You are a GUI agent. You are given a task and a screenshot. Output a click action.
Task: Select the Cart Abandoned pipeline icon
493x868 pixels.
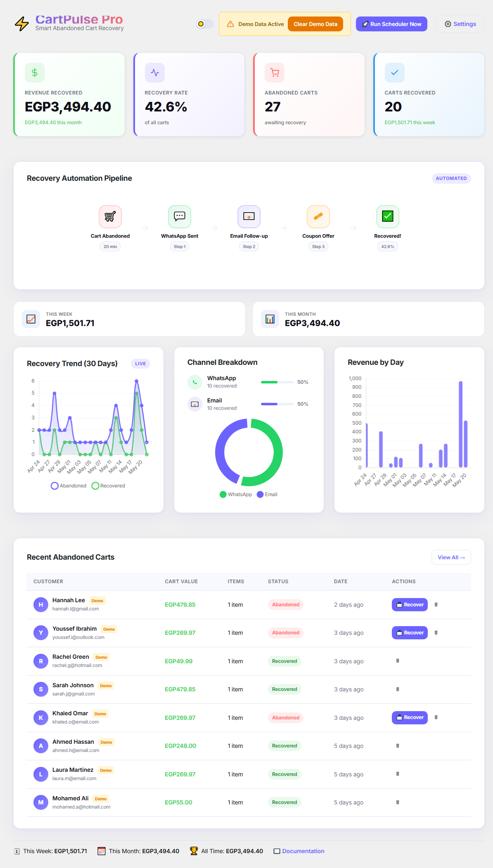tap(110, 216)
